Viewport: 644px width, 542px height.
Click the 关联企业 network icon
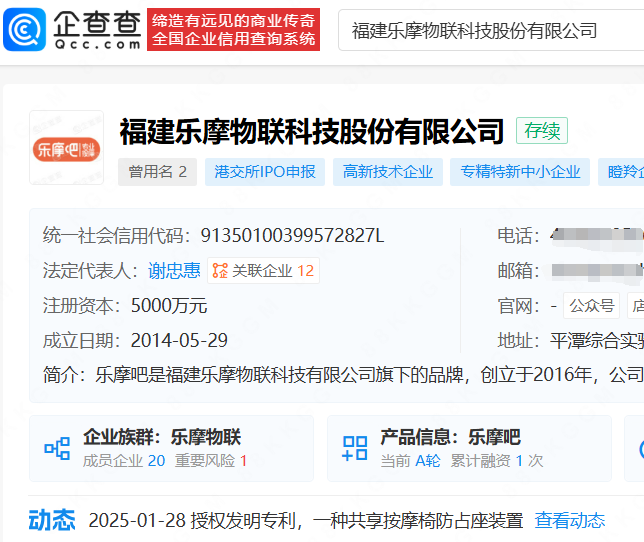[220, 271]
